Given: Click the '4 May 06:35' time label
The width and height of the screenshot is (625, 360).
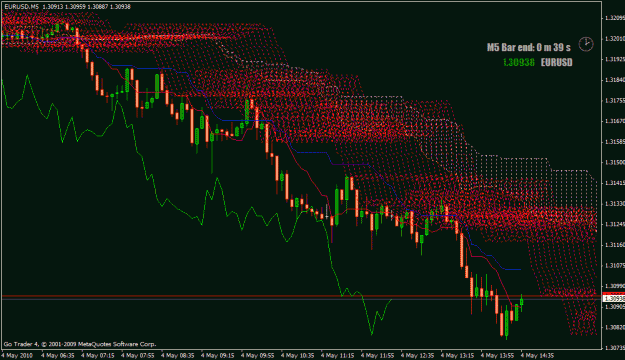Looking at the screenshot, I should pyautogui.click(x=58, y=355).
